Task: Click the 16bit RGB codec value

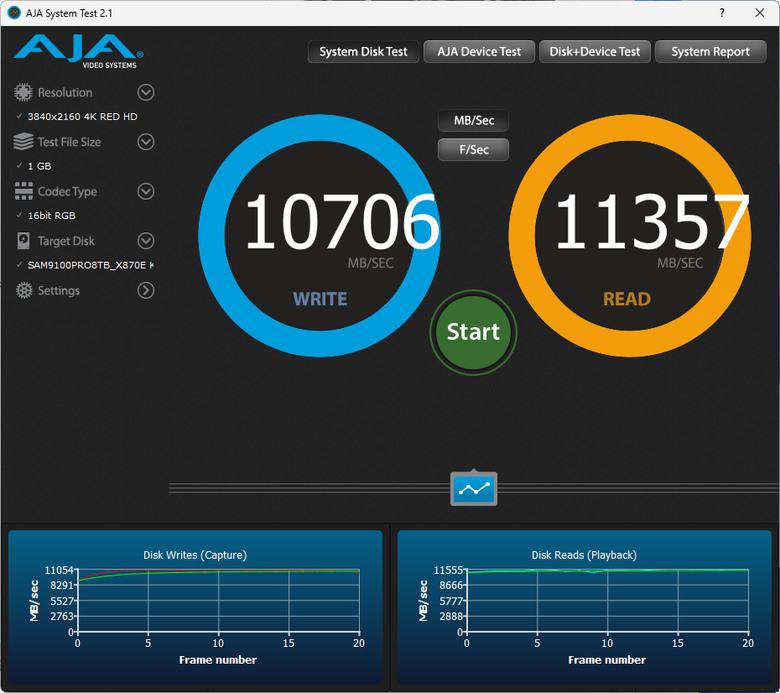Action: point(52,215)
